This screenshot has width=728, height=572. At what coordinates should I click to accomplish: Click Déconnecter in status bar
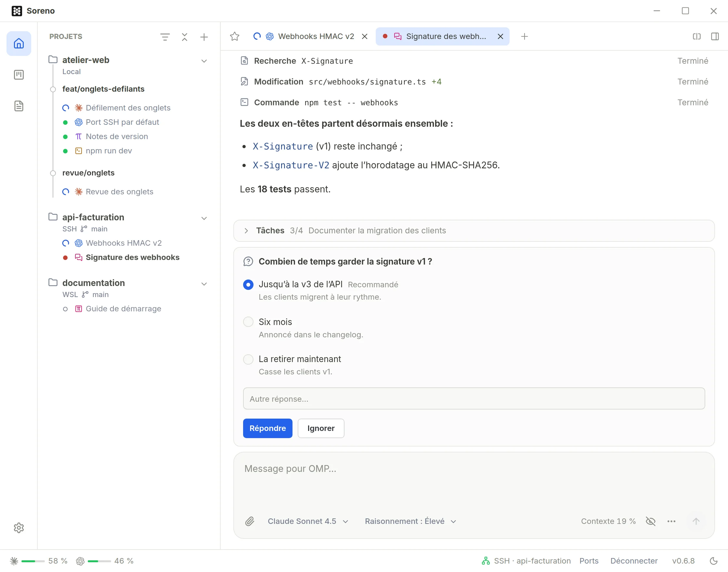[x=634, y=561]
